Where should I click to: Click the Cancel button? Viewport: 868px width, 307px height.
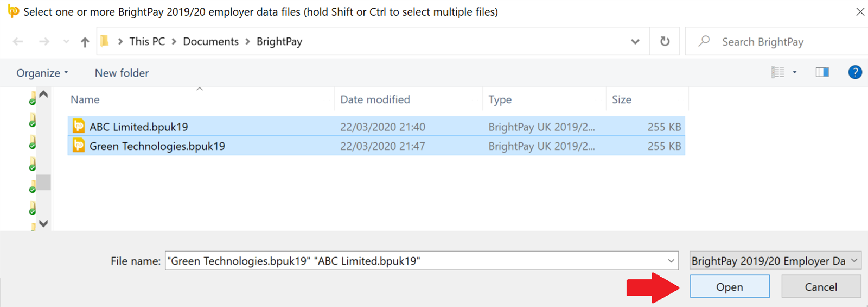tap(821, 286)
